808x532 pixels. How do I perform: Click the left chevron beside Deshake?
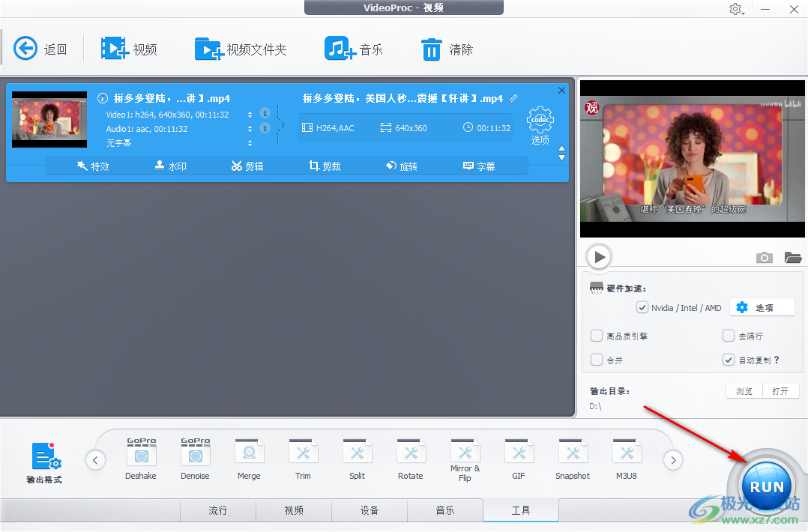95,459
